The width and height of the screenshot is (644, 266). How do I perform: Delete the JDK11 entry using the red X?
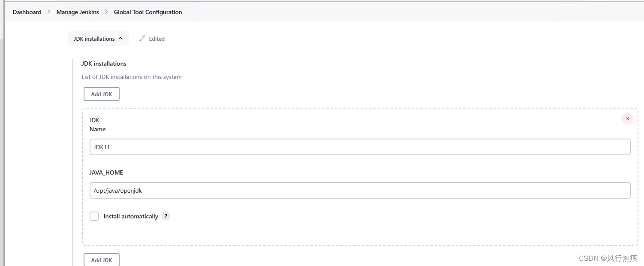click(x=627, y=118)
